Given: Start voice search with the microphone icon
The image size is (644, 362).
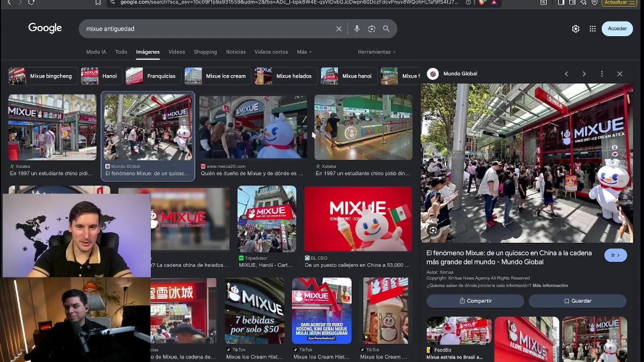Looking at the screenshot, I should click(357, 29).
